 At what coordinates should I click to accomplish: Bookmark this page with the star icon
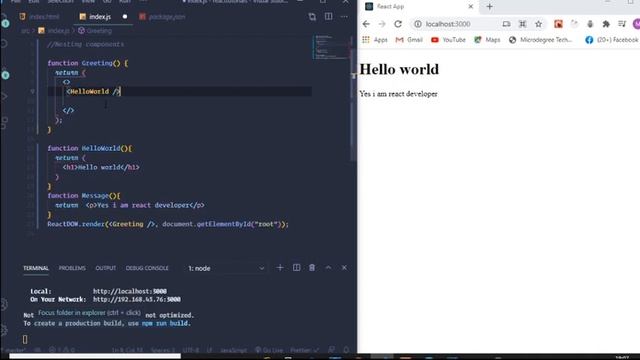(538, 24)
